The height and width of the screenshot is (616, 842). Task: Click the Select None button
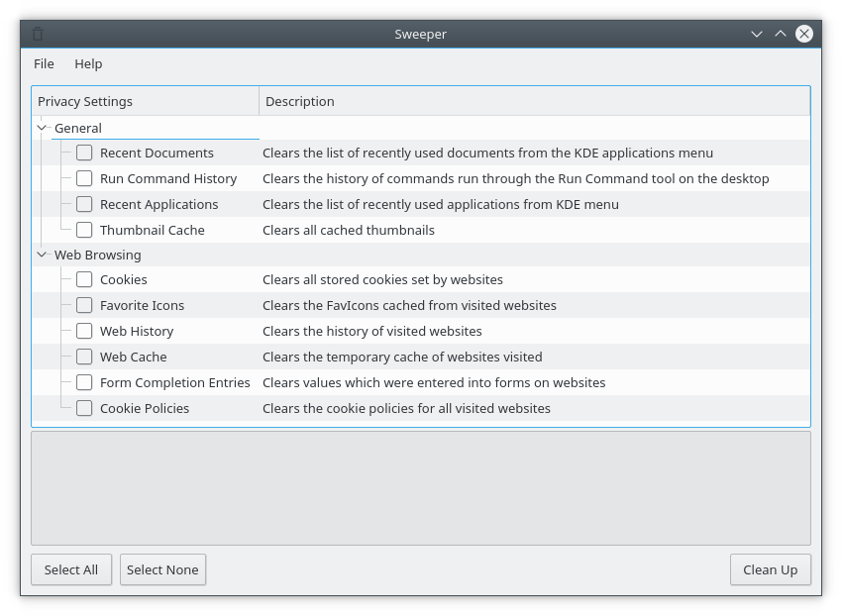click(162, 569)
